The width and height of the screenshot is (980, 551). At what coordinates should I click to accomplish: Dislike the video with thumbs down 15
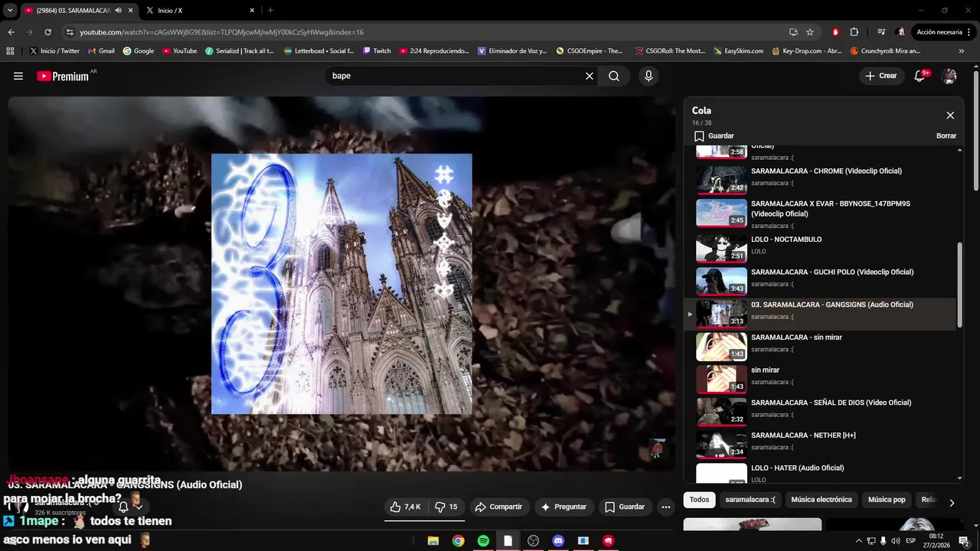click(446, 507)
